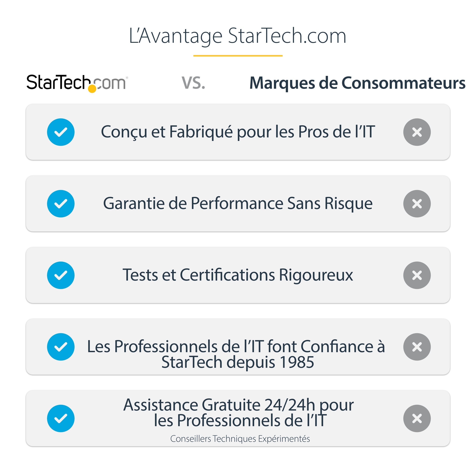Click the Marques de Consommateurs heading
Image resolution: width=476 pixels, height=476 pixels.
pyautogui.click(x=357, y=83)
